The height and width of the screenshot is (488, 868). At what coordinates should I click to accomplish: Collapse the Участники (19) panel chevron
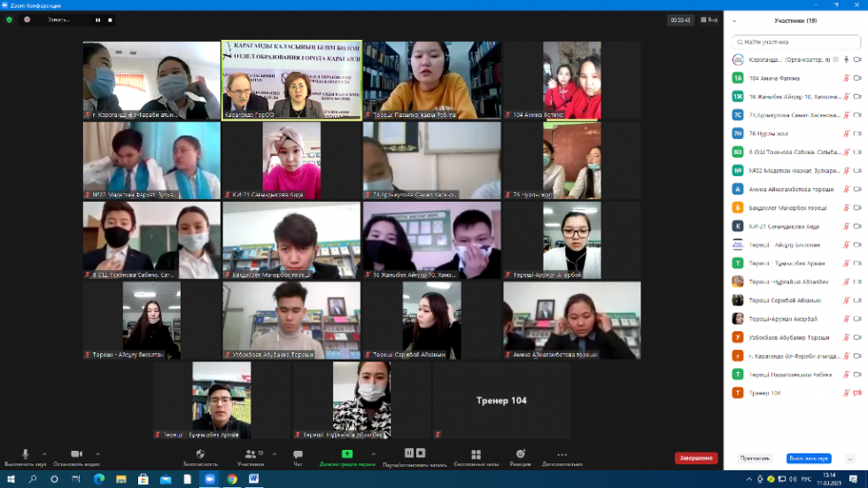tap(734, 20)
